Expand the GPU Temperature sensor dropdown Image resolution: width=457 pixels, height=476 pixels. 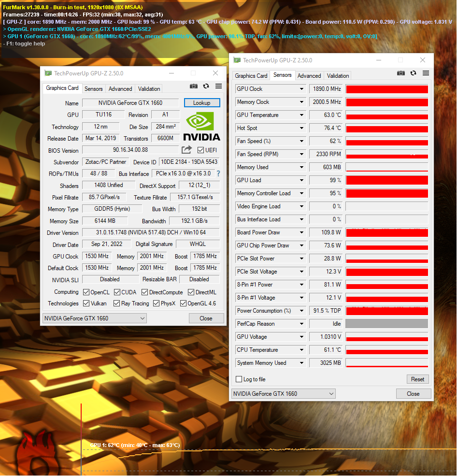pos(301,115)
